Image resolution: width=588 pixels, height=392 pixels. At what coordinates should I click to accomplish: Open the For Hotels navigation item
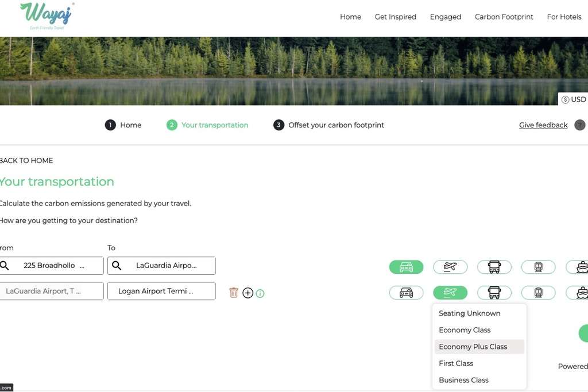coord(564,17)
